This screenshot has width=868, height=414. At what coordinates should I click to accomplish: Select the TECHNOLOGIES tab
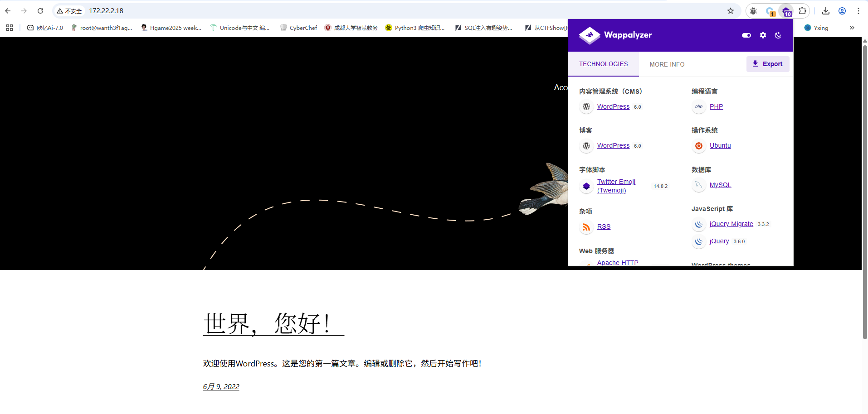point(604,64)
